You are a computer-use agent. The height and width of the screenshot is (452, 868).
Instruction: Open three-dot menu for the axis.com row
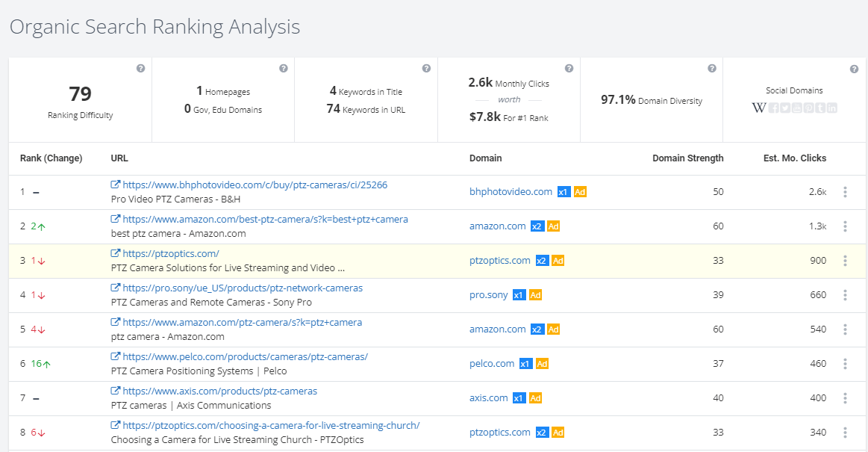point(845,397)
